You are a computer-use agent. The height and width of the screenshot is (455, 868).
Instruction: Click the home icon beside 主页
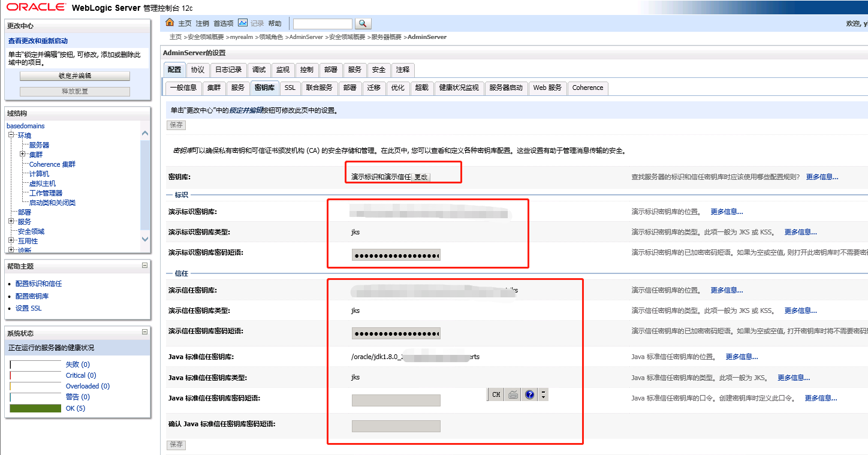tap(170, 23)
